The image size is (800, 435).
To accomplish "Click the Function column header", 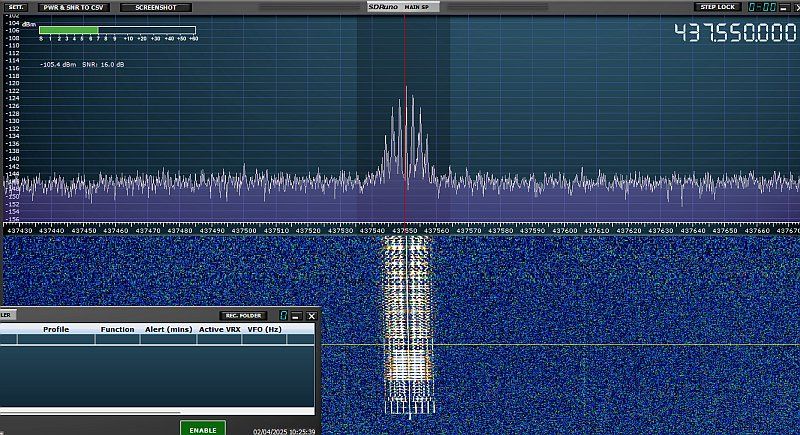I will 117,329.
